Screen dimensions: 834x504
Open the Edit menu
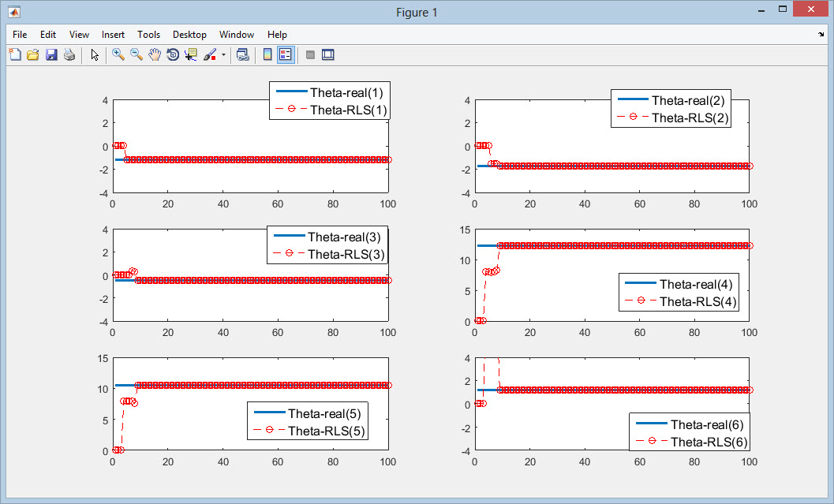pyautogui.click(x=48, y=35)
